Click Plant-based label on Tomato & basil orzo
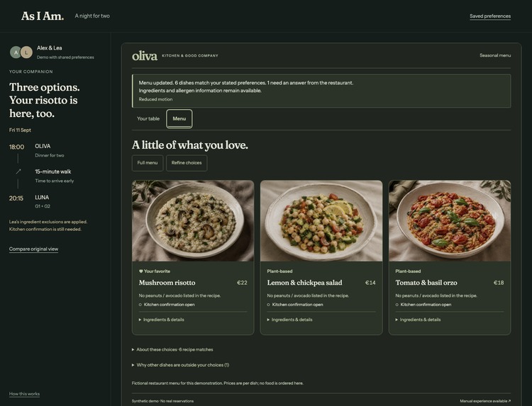Screen dimensions: 532x406 pos(408,271)
